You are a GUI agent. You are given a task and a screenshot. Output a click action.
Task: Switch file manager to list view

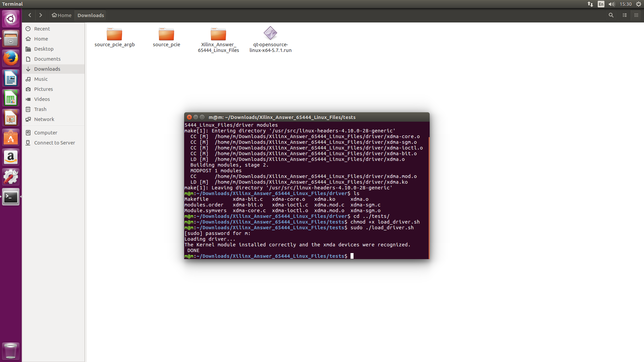(625, 15)
